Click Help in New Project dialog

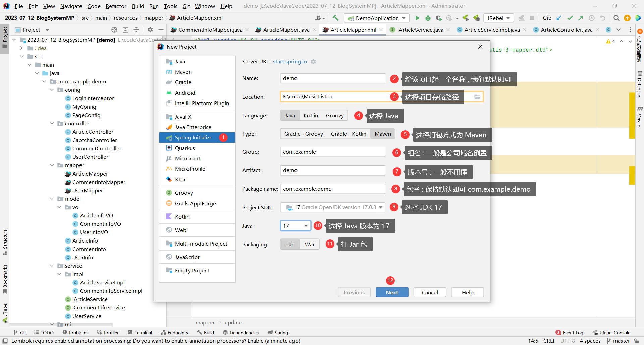click(x=468, y=292)
